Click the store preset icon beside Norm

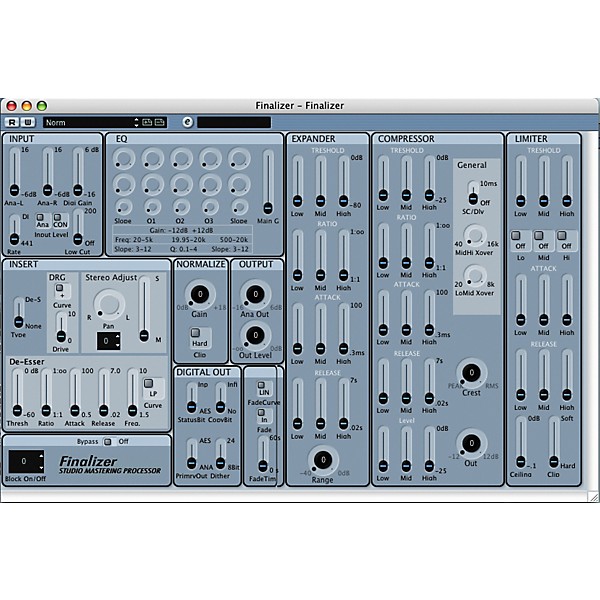pos(147,122)
